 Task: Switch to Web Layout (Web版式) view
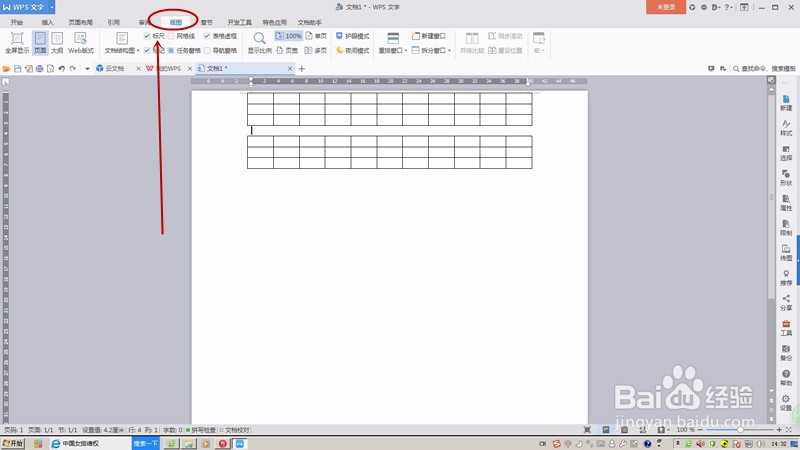(x=81, y=42)
